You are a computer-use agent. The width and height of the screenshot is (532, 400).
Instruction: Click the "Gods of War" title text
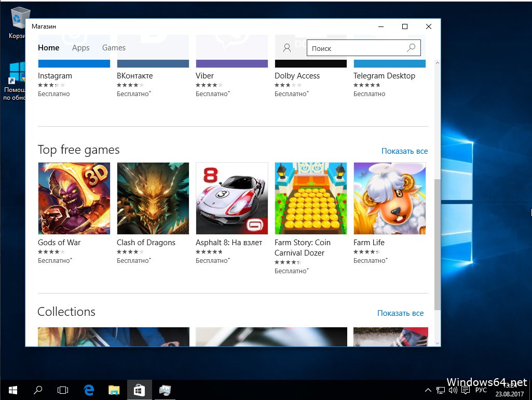coord(59,243)
